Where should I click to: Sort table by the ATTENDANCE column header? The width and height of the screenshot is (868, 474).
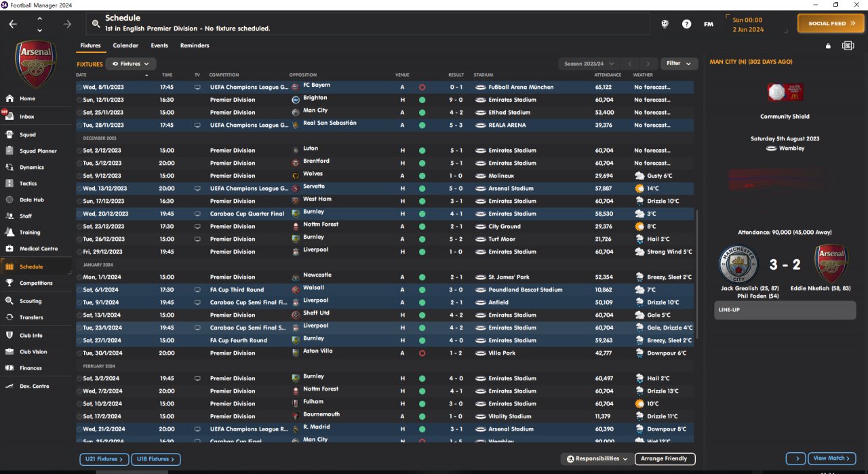pos(608,75)
